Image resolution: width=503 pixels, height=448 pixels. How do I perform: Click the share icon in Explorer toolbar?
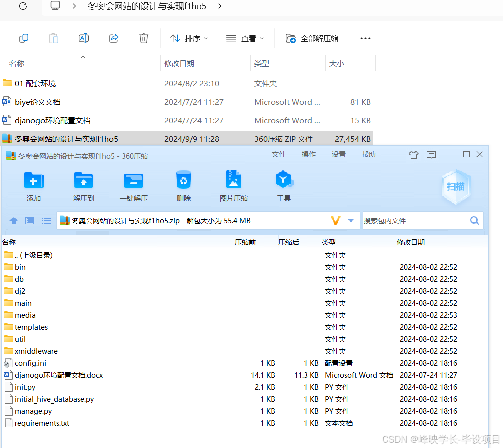pyautogui.click(x=114, y=38)
